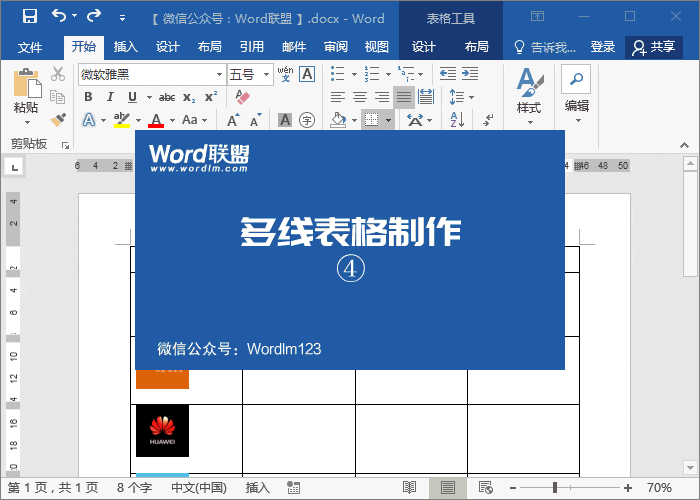
Task: Apply a numbered list
Action: [x=372, y=74]
